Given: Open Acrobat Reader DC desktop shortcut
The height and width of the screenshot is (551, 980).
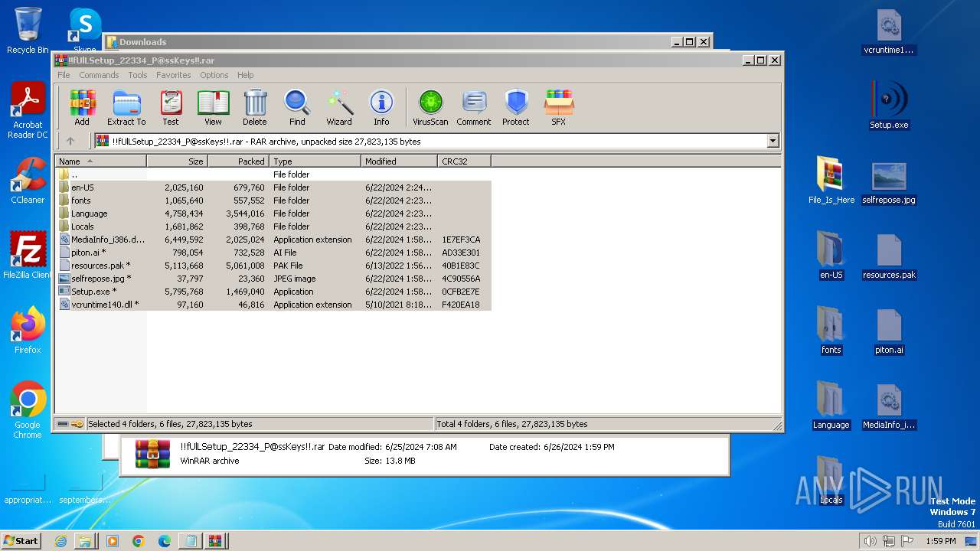Looking at the screenshot, I should [28, 111].
